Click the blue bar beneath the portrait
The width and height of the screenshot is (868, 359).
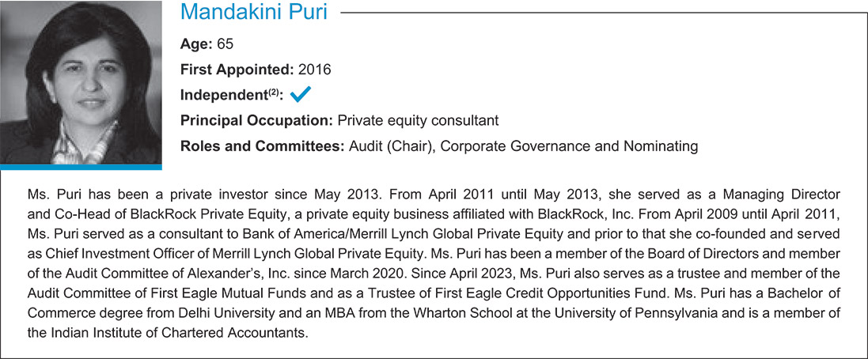(x=81, y=167)
